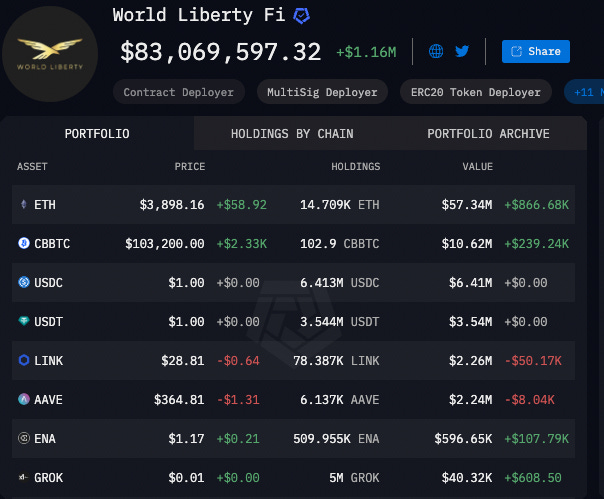The image size is (604, 499).
Task: Click the ENA price $1.17
Action: point(186,439)
